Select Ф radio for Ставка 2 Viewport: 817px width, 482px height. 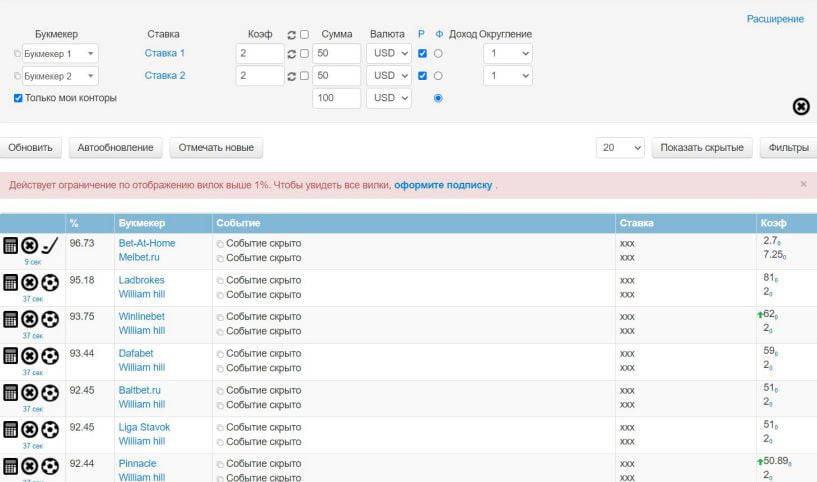point(438,76)
